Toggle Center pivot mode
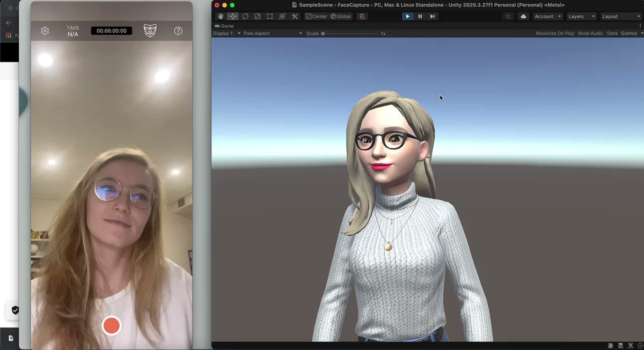Viewport: 644px width, 350px height. (x=316, y=17)
